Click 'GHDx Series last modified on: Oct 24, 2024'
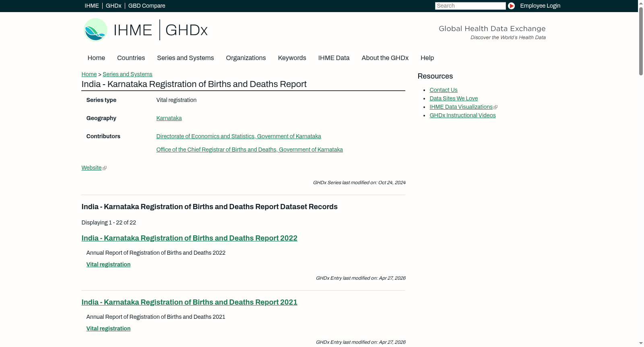Viewport: 644px width, 347px height. [x=359, y=183]
